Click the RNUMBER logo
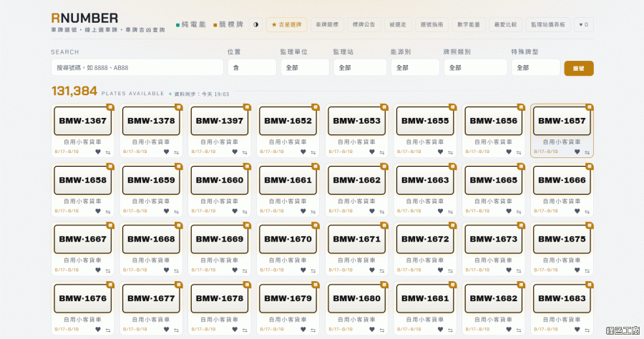This screenshot has height=339, width=644. [x=84, y=18]
